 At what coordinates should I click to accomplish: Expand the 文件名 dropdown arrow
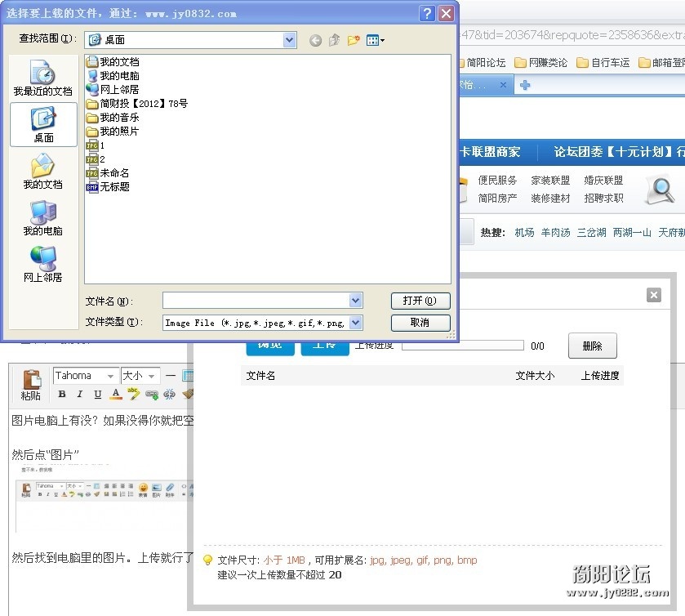tap(356, 301)
